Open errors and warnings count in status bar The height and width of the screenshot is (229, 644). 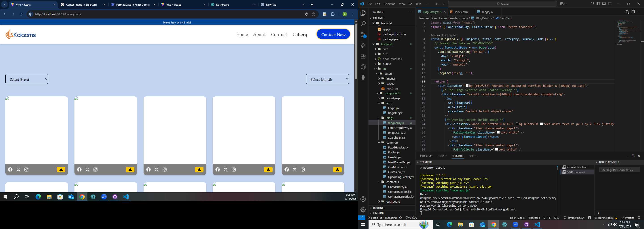(x=411, y=218)
